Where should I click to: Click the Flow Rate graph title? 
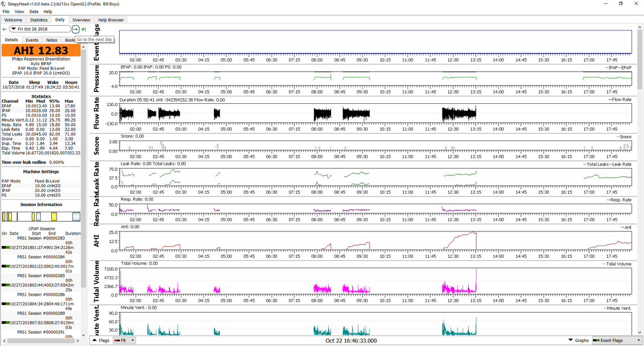tap(97, 113)
